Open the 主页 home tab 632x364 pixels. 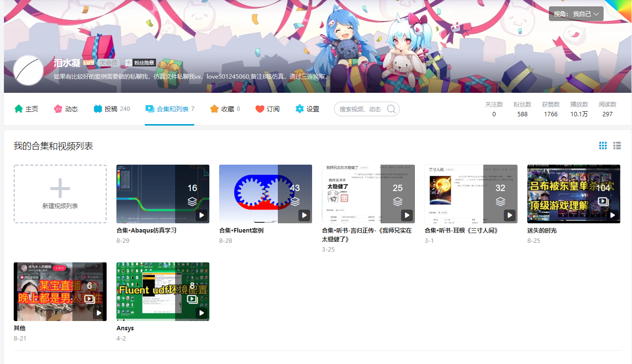click(x=26, y=109)
